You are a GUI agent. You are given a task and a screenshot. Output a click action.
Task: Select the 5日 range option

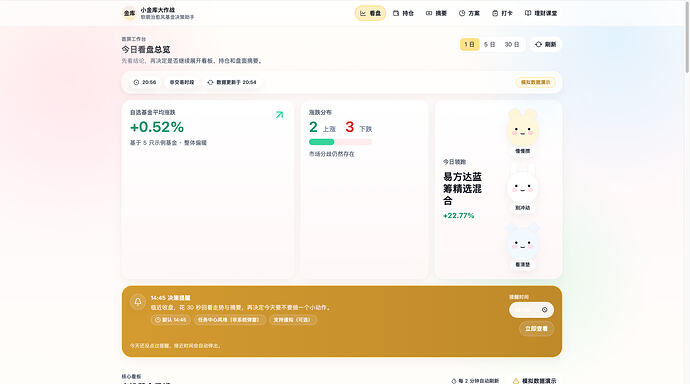(489, 44)
